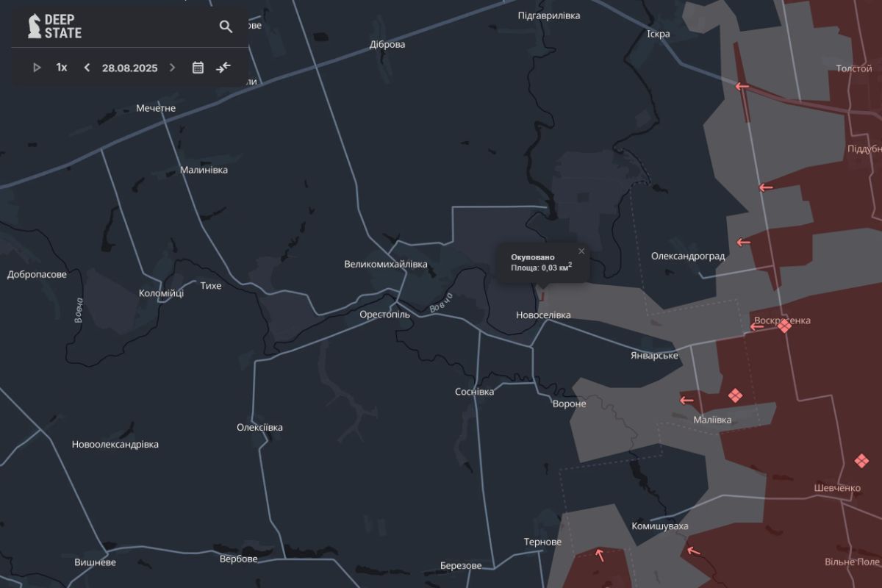Select the attack arrow left of Маліївка
The height and width of the screenshot is (588, 882).
point(686,401)
